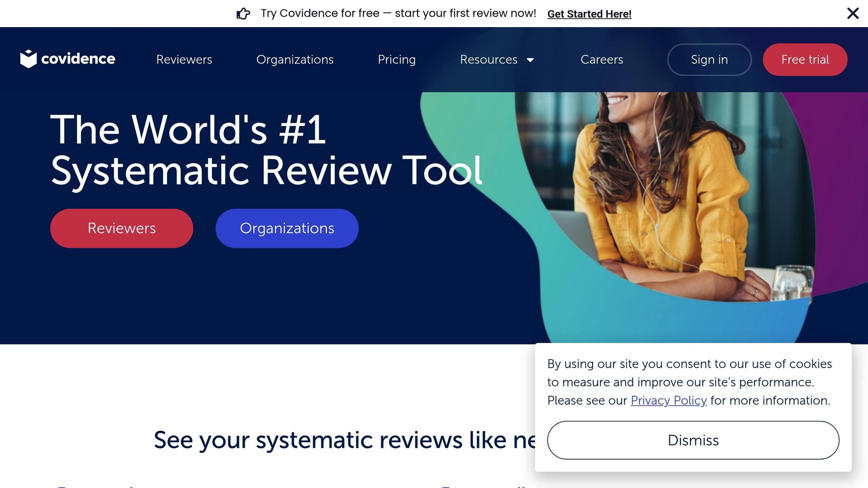Start a Free trial

pos(805,60)
